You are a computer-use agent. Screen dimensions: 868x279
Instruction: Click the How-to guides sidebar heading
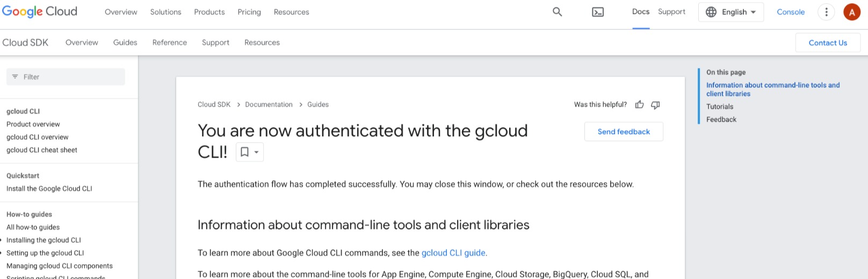click(x=29, y=215)
